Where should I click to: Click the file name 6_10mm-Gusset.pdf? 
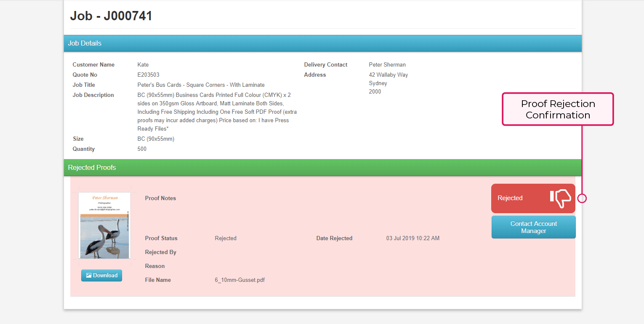240,280
